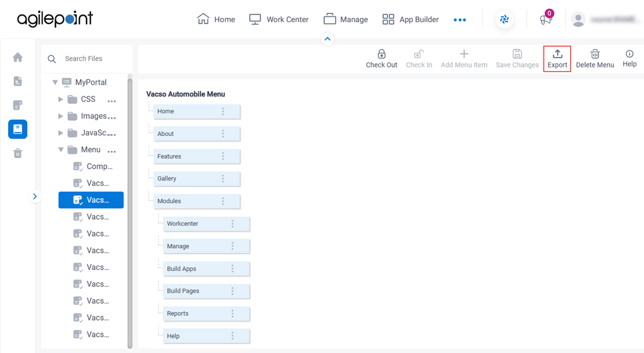Image resolution: width=644 pixels, height=353 pixels.
Task: Open options dots for Gallery menu item
Action: pyautogui.click(x=223, y=179)
